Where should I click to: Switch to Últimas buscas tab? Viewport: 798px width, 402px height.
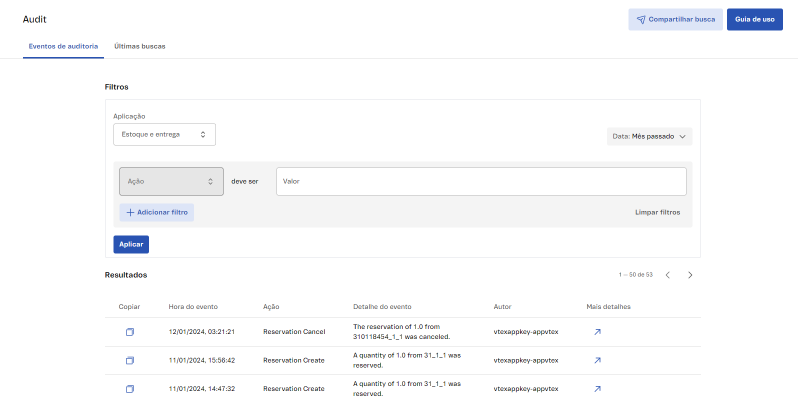coord(140,47)
